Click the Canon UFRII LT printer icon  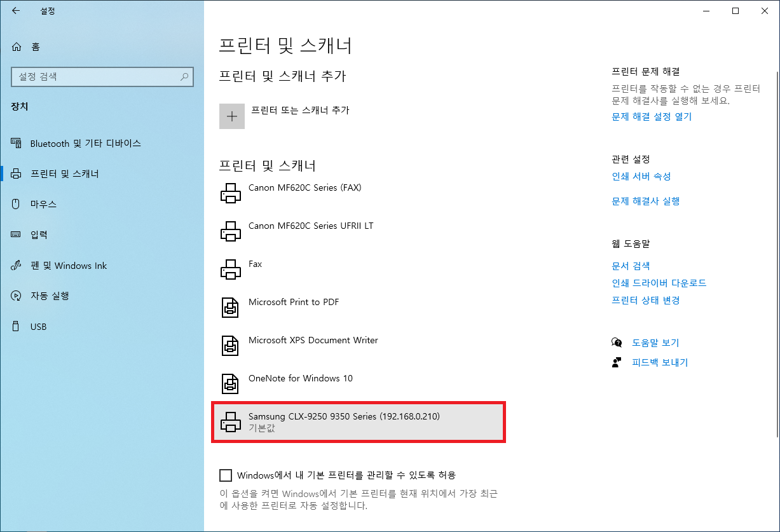[x=231, y=231]
